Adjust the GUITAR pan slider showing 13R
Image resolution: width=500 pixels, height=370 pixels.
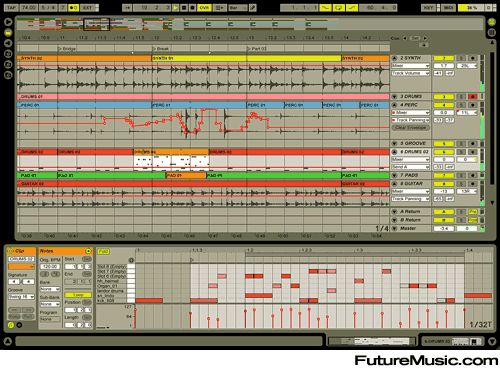coord(466,191)
